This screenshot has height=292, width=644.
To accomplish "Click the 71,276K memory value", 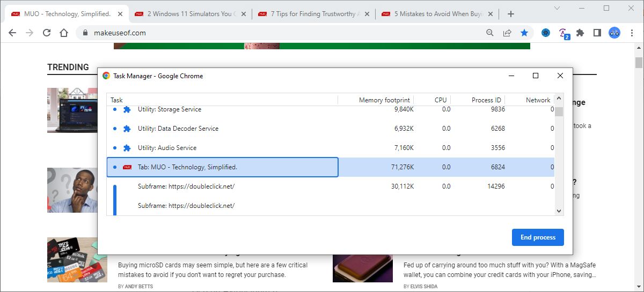I will pyautogui.click(x=402, y=167).
